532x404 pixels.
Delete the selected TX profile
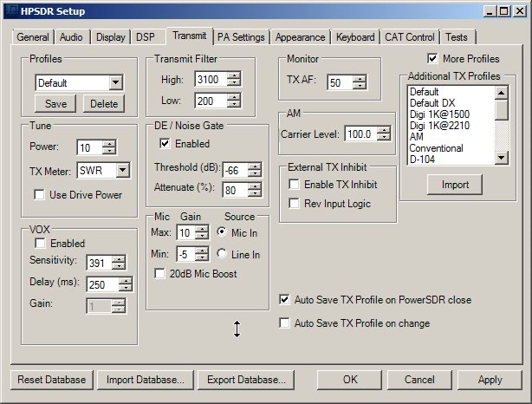(104, 103)
